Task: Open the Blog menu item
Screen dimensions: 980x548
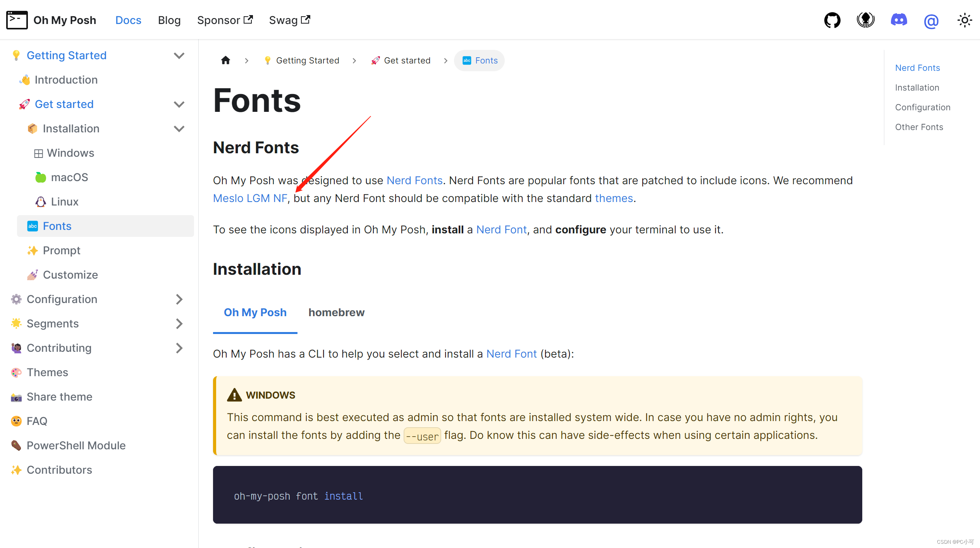Action: (169, 20)
